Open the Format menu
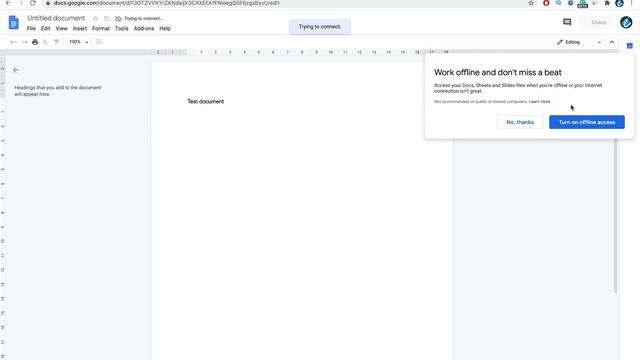Screen dimensions: 640x360 [101, 29]
